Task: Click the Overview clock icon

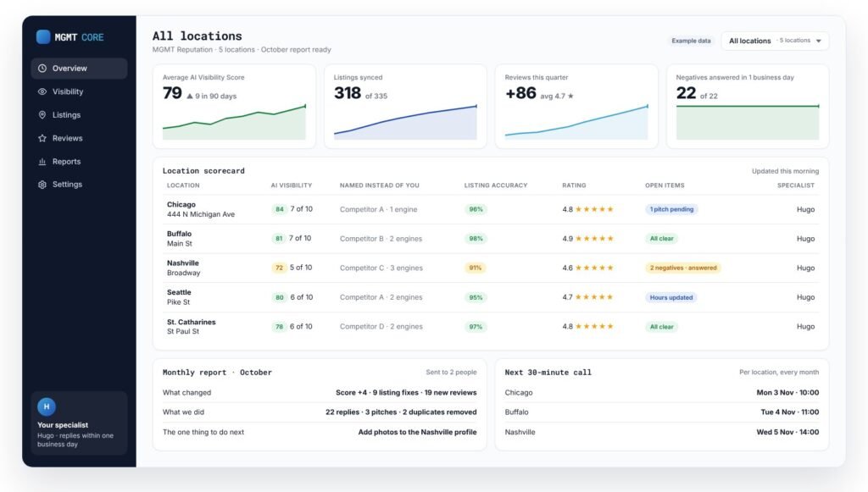Action: [x=42, y=69]
